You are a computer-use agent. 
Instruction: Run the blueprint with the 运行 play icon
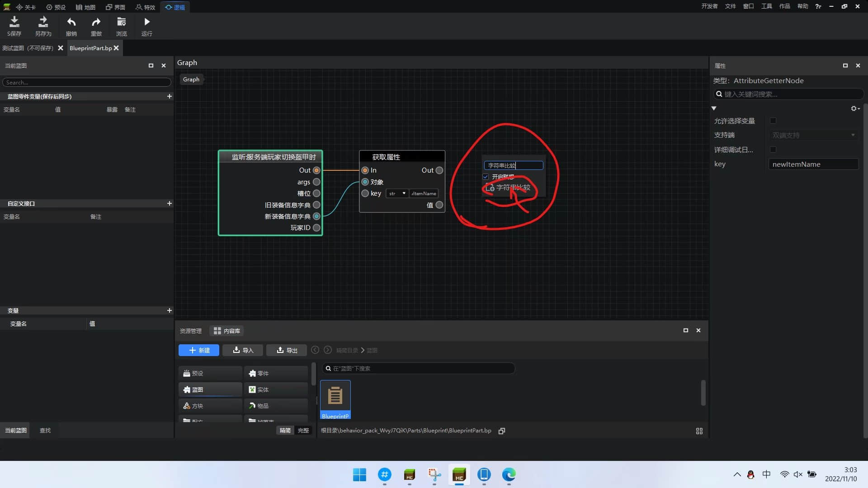pos(146,22)
